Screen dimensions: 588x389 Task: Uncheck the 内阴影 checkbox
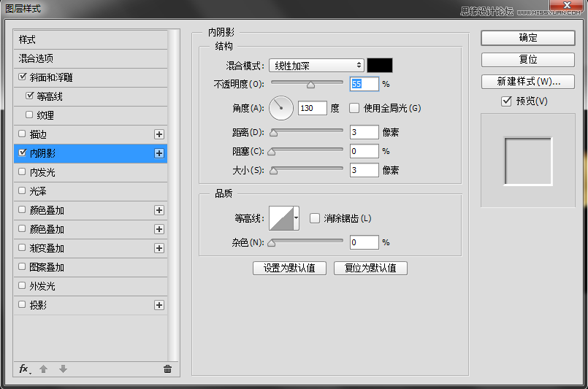(x=23, y=153)
